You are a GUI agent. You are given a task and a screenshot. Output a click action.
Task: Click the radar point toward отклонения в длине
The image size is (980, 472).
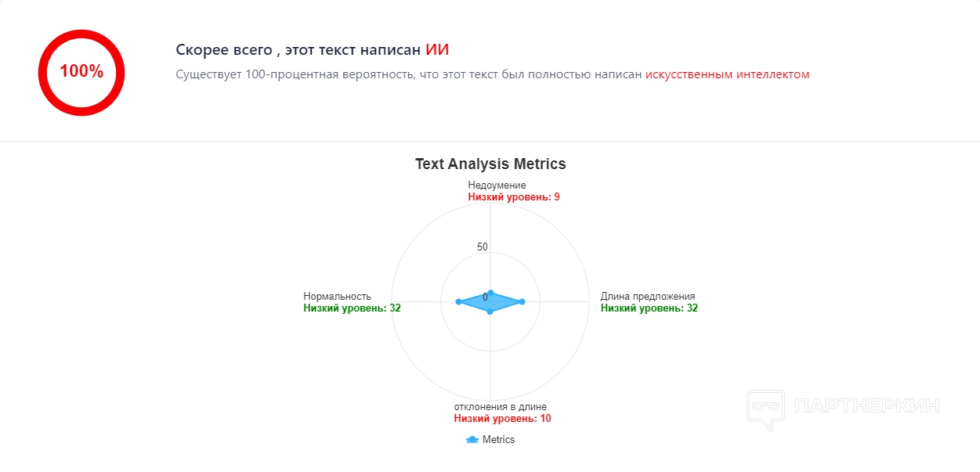click(490, 312)
